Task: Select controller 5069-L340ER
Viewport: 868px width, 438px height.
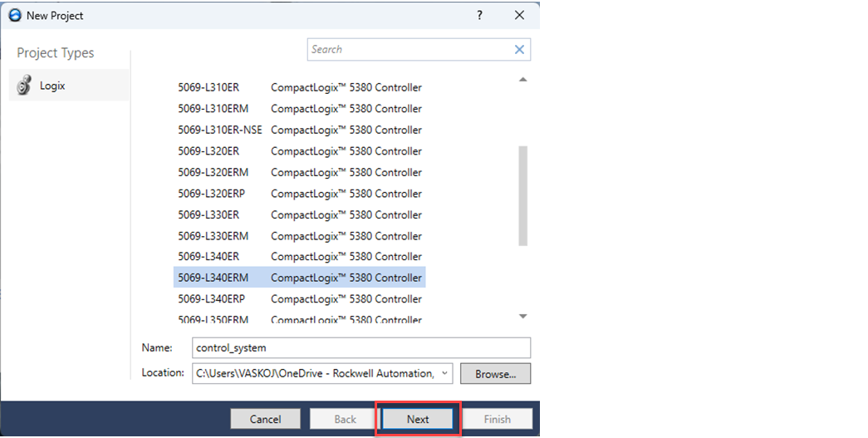Action: 300,256
